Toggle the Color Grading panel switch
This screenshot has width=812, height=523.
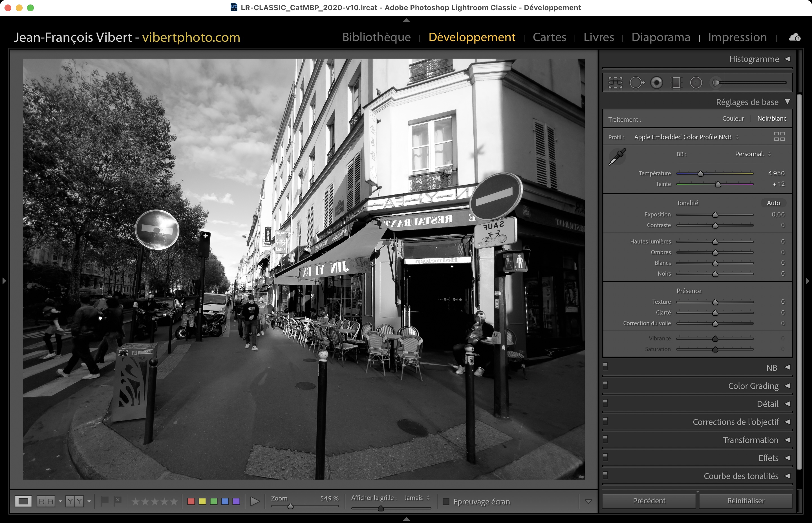click(605, 384)
